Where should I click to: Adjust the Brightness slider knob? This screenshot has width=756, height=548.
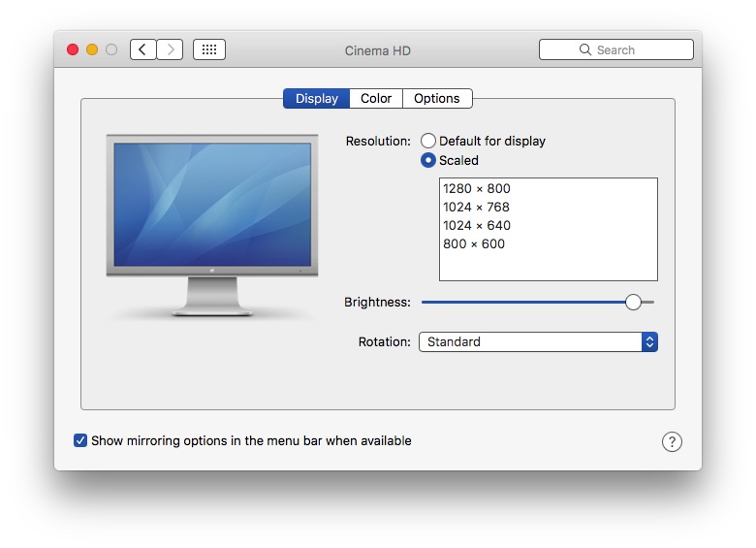tap(633, 302)
